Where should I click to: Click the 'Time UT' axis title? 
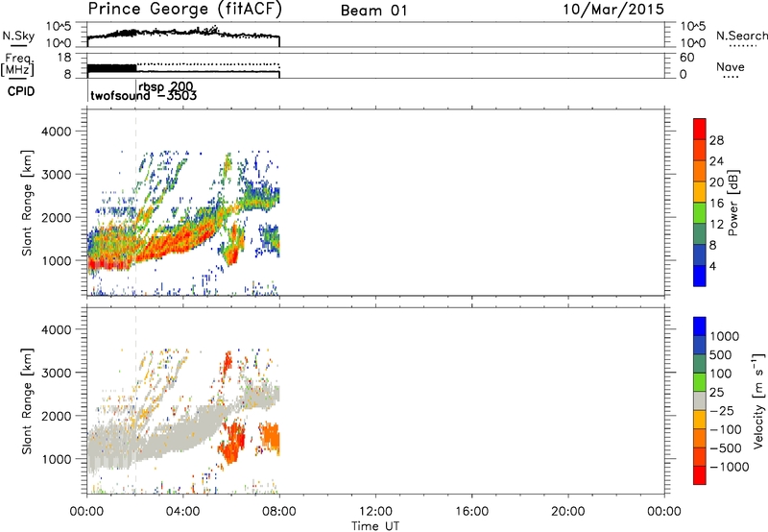(375, 526)
